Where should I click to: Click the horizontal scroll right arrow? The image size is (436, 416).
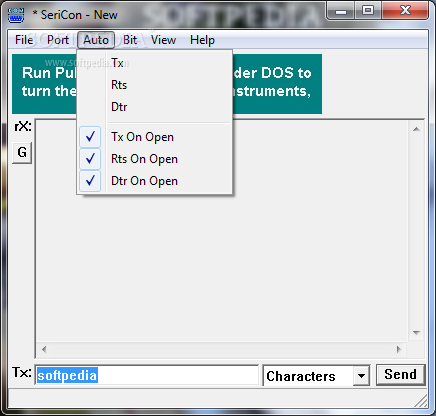tap(399, 349)
